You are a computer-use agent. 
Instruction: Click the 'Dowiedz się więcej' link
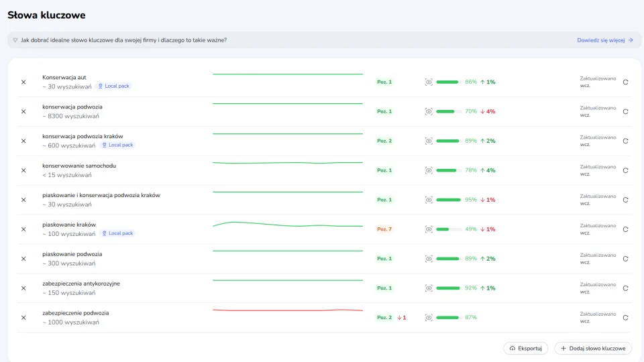pos(605,40)
